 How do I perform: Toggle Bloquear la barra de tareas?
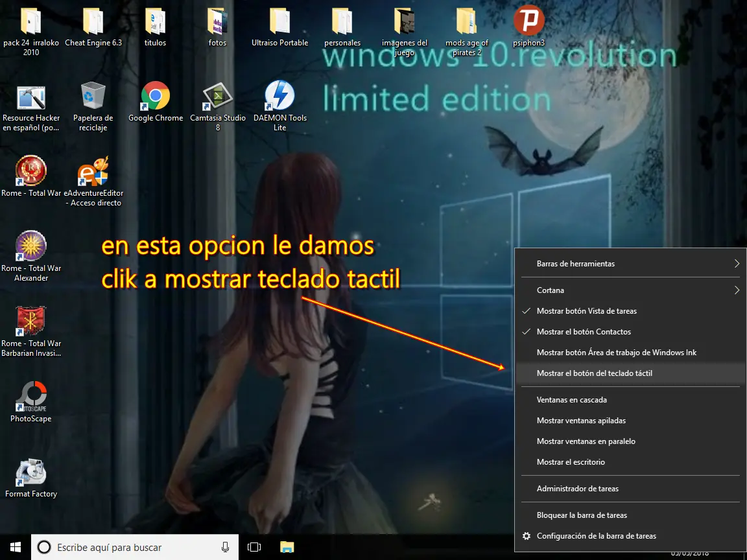coord(631,515)
